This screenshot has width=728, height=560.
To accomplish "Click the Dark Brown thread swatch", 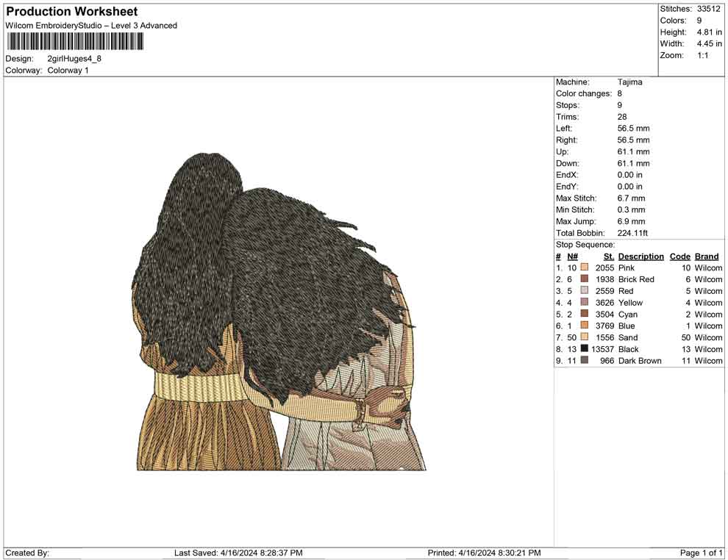I will coord(585,361).
